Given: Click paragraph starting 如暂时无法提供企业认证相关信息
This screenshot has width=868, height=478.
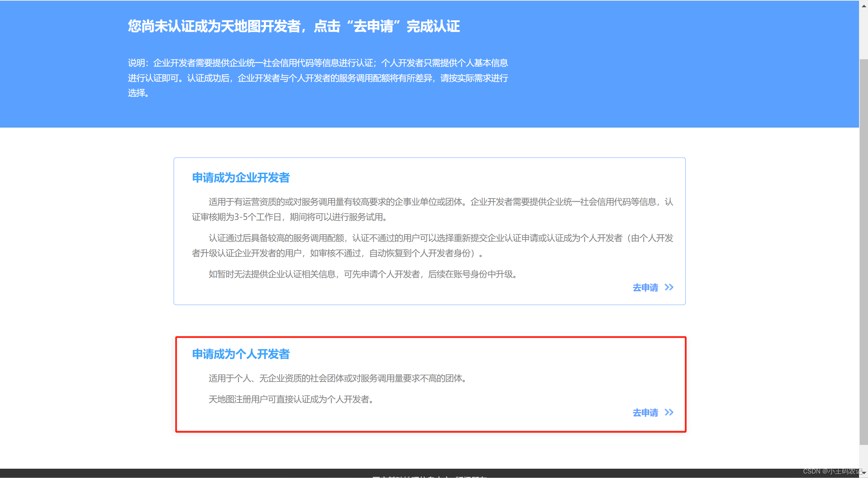Looking at the screenshot, I should tap(363, 274).
